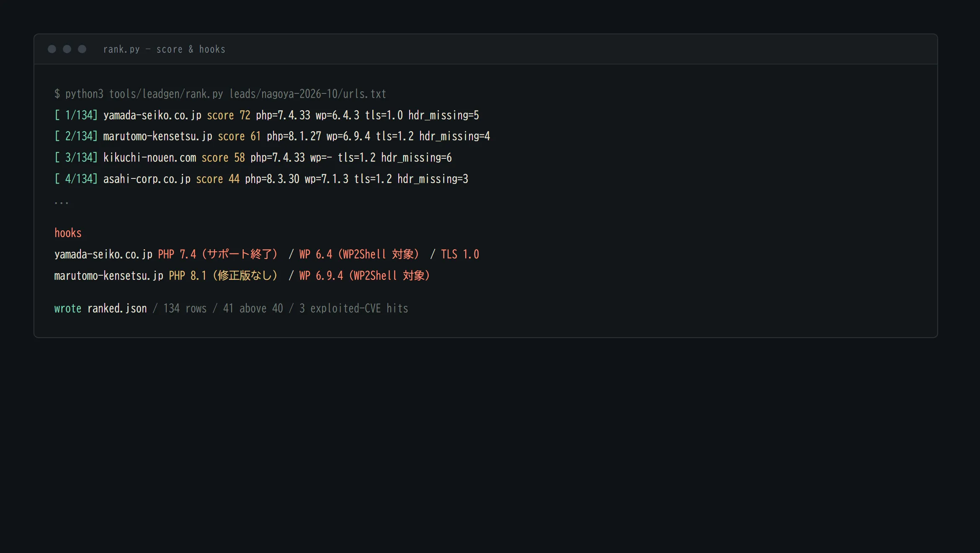The image size is (980, 553).
Task: Click the 'score 61' value
Action: click(240, 136)
